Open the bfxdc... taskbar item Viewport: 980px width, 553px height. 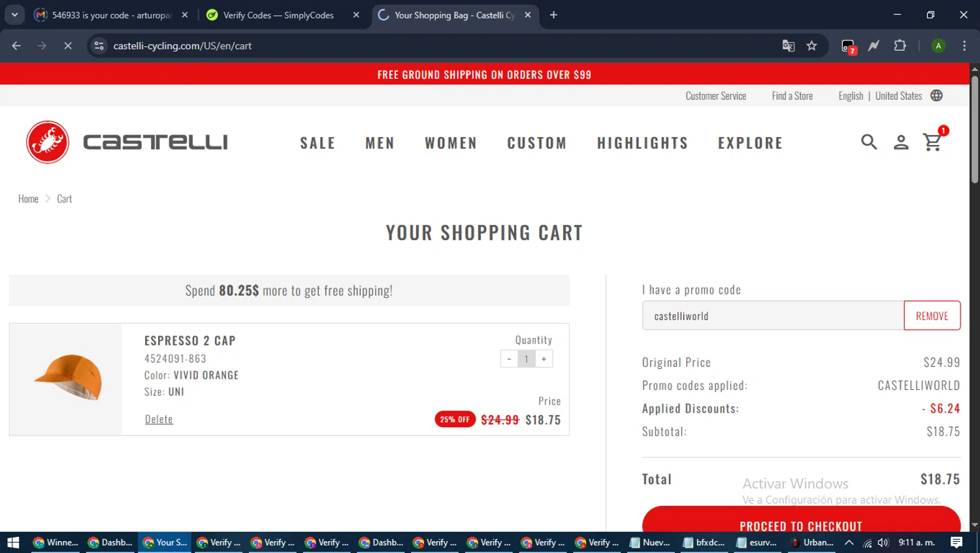click(704, 543)
